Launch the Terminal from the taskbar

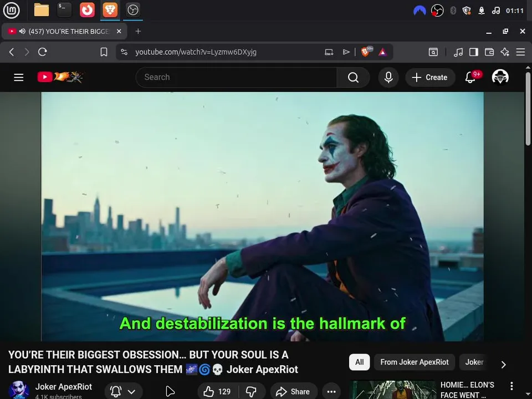(64, 10)
